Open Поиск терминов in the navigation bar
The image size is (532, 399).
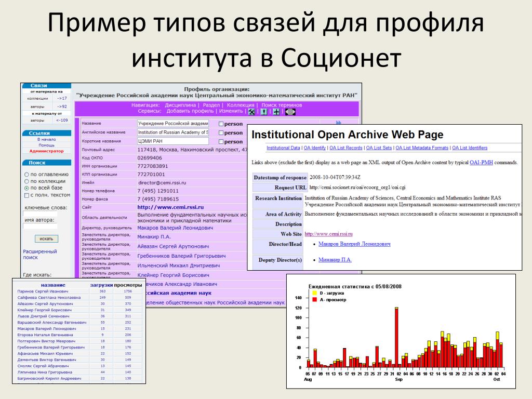click(281, 105)
